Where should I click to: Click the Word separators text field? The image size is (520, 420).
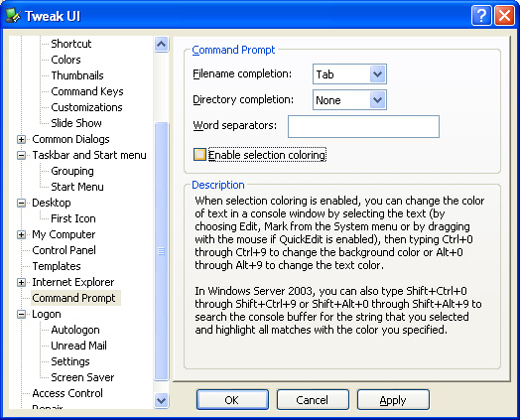363,126
